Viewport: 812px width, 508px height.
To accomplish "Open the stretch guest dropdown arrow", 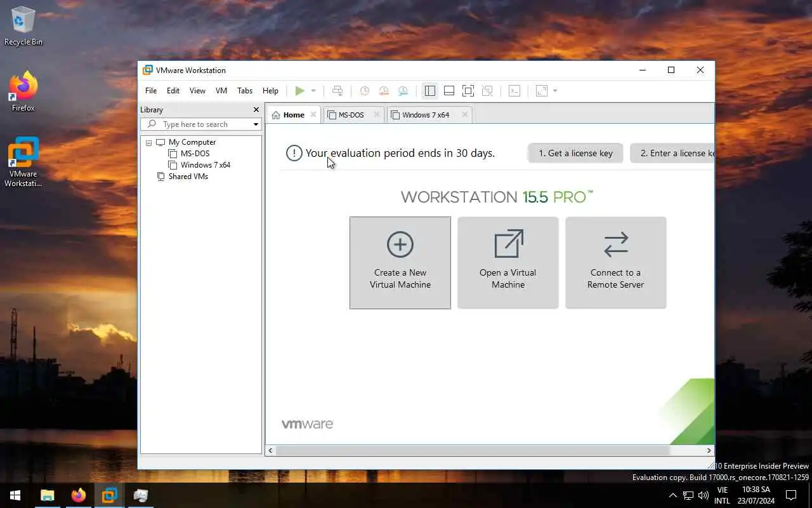I will [x=555, y=91].
